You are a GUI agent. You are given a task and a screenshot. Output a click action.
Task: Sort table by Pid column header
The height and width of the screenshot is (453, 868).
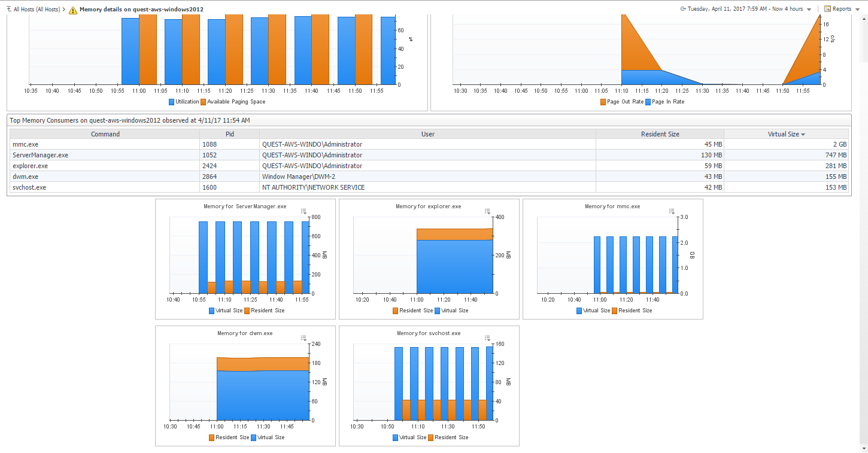[x=230, y=135]
